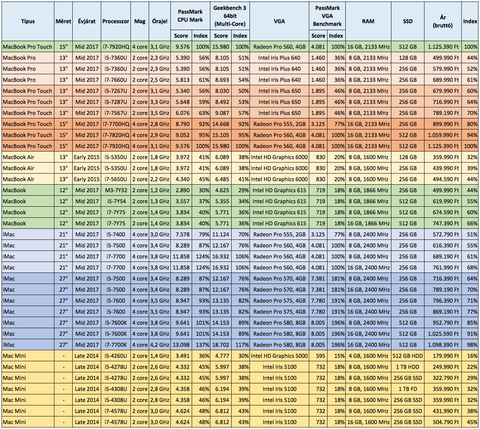Click price cell "716.990 Ft"
The width and height of the screenshot is (480, 429).
coord(443,102)
